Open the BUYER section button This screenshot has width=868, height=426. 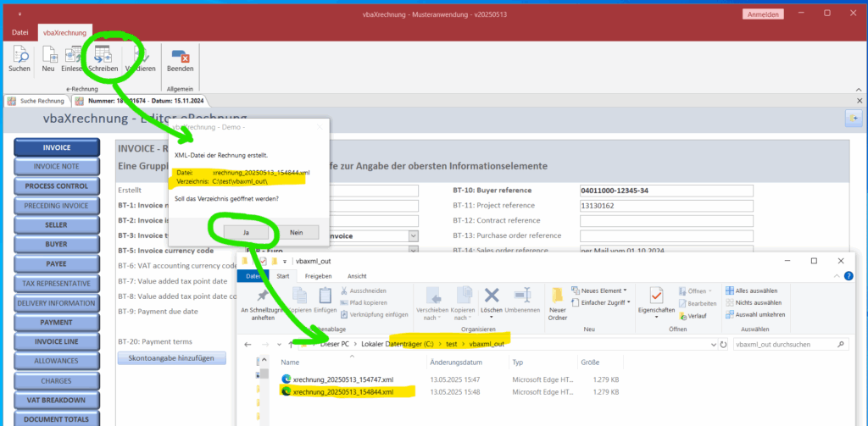tap(57, 244)
